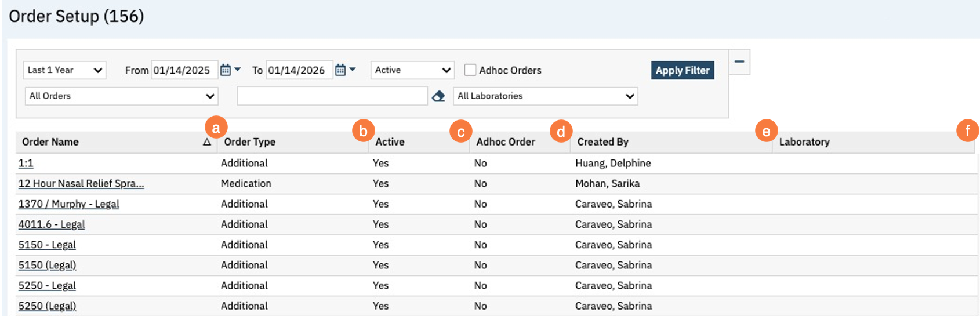The width and height of the screenshot is (980, 316).
Task: Open the 1370 / Murphy - Legal order
Action: point(68,204)
